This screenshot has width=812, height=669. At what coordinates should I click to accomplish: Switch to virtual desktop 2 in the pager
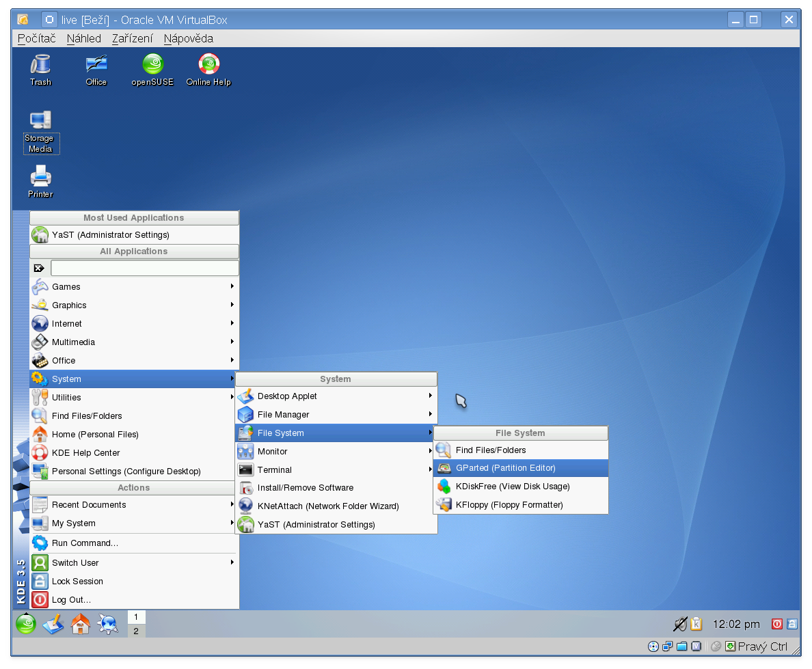(x=136, y=631)
